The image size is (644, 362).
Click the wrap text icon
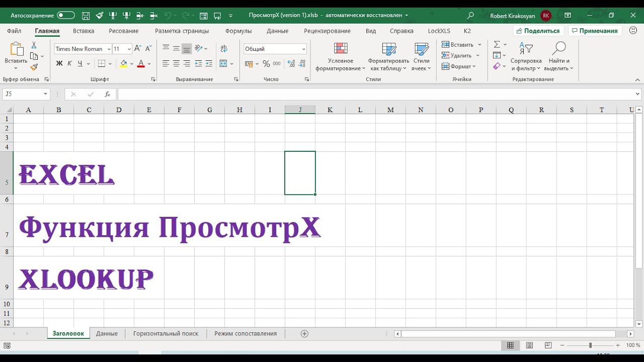[x=224, y=48]
